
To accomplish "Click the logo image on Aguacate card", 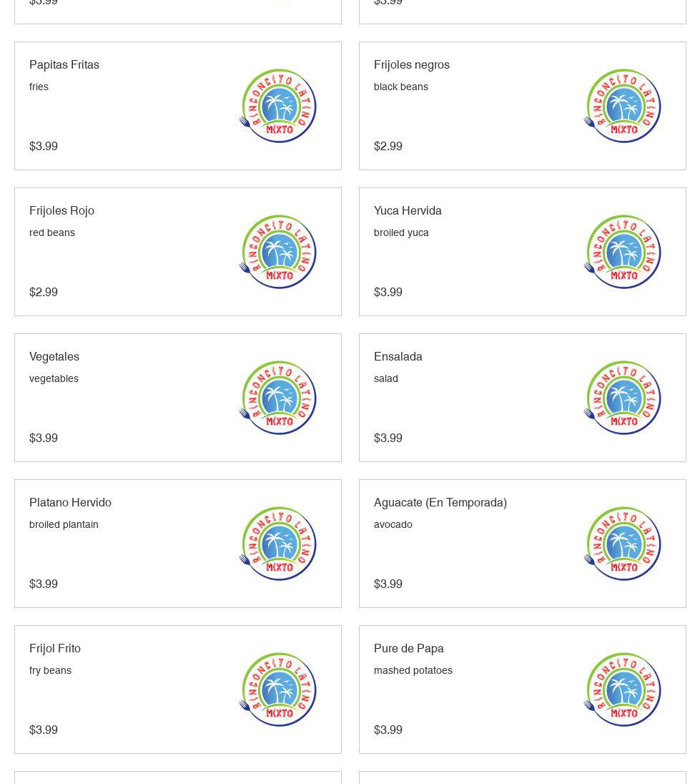I will tap(622, 544).
